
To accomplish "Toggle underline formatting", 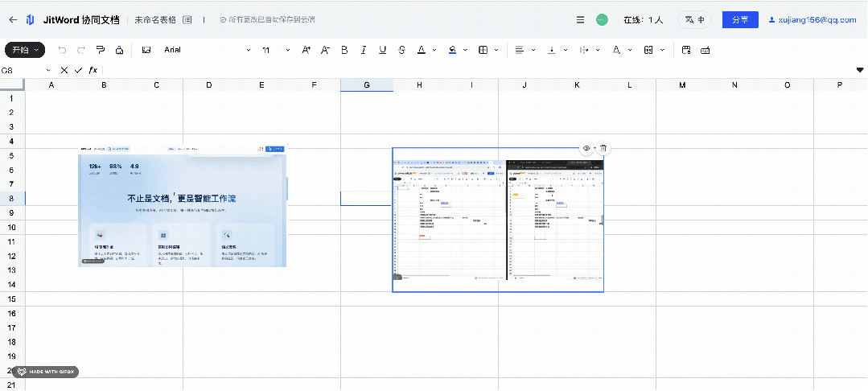I will [x=383, y=50].
